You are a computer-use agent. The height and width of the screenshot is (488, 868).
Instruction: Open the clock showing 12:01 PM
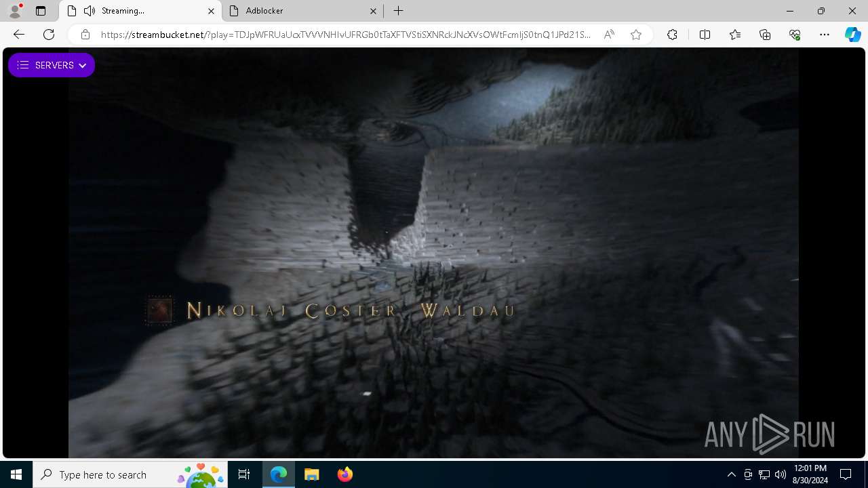pos(810,474)
